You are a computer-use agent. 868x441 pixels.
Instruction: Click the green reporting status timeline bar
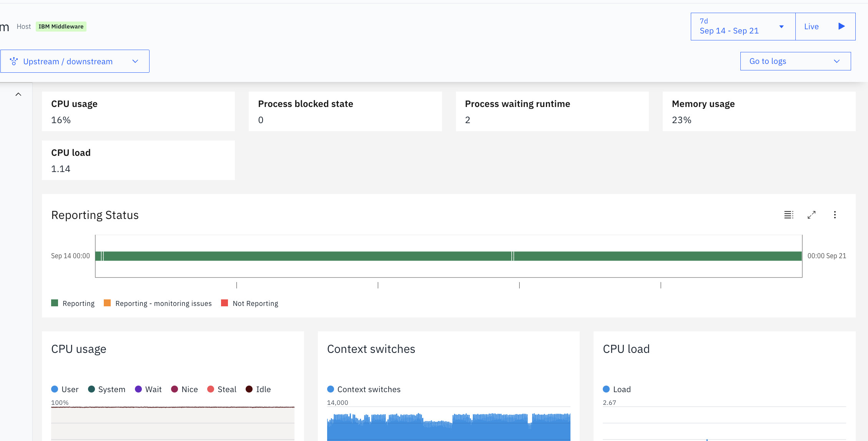pyautogui.click(x=308, y=256)
